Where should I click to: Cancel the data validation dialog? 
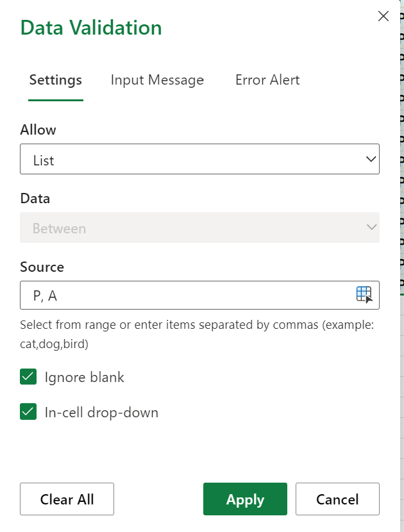tap(337, 499)
